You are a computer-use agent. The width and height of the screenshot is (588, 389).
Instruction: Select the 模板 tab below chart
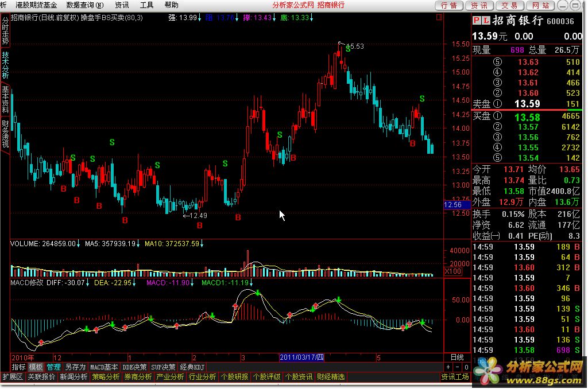click(36, 367)
